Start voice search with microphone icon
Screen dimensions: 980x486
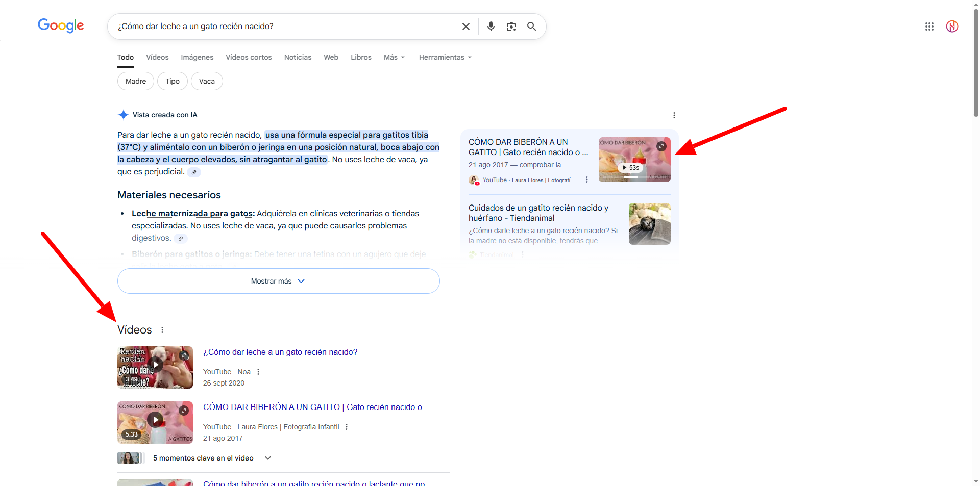point(491,27)
